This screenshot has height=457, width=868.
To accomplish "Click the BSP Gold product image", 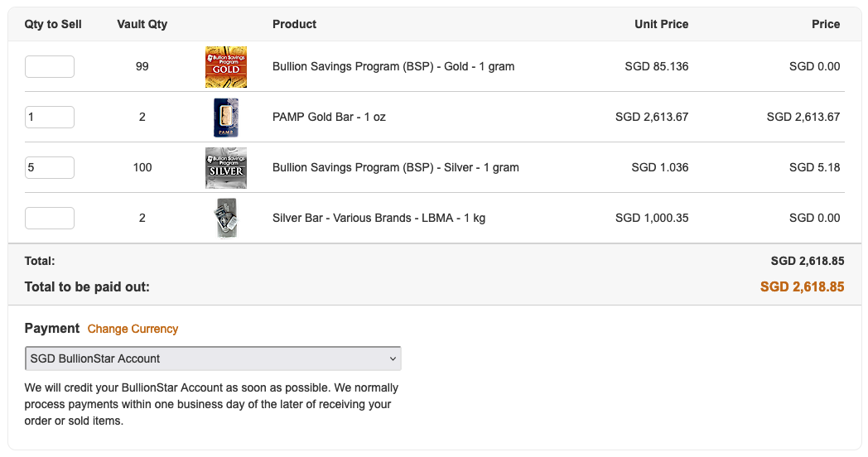I will click(x=226, y=67).
